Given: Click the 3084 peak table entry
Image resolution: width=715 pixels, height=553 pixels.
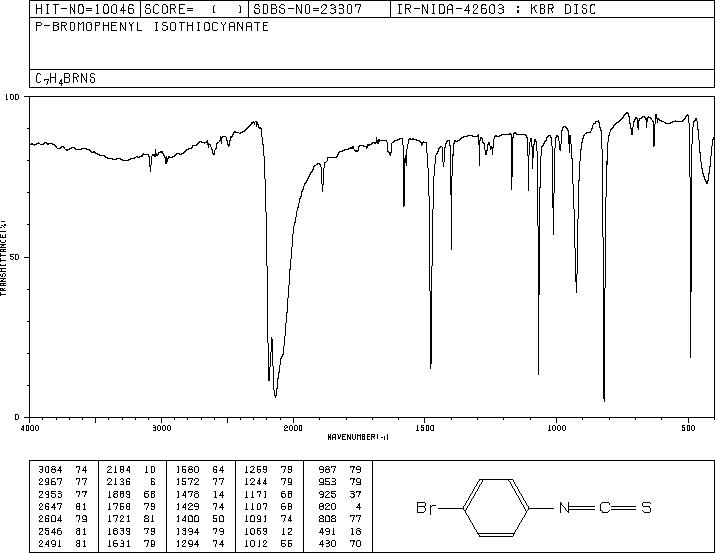Looking at the screenshot, I should point(62,470).
